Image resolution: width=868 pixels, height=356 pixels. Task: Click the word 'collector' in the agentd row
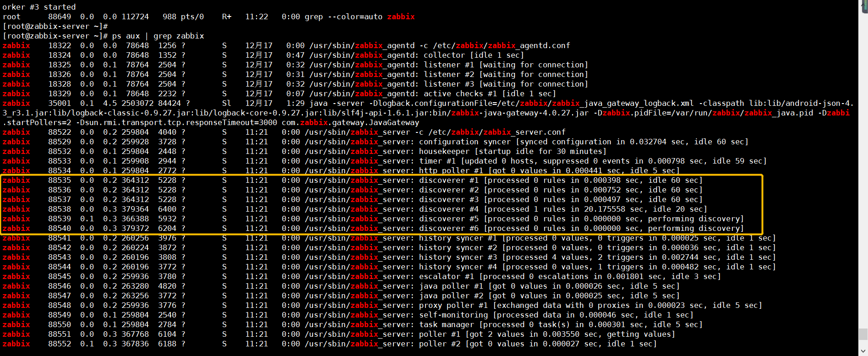(444, 55)
